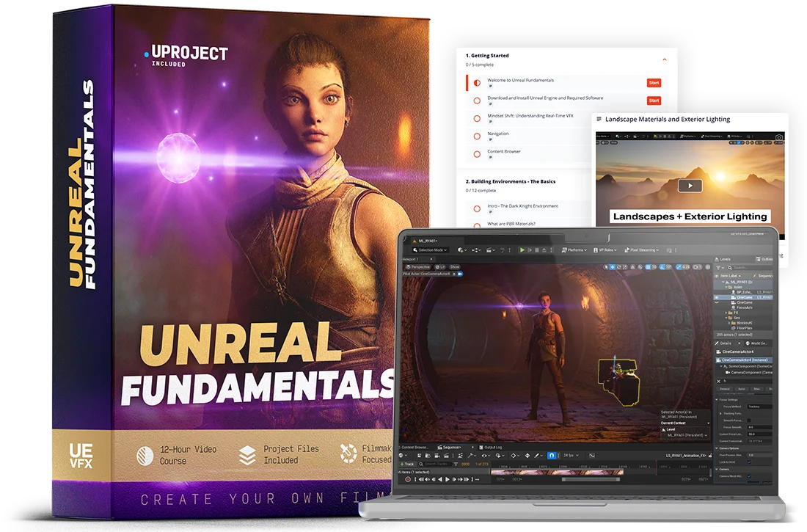Collapse the Focus Settings category

[x=717, y=400]
